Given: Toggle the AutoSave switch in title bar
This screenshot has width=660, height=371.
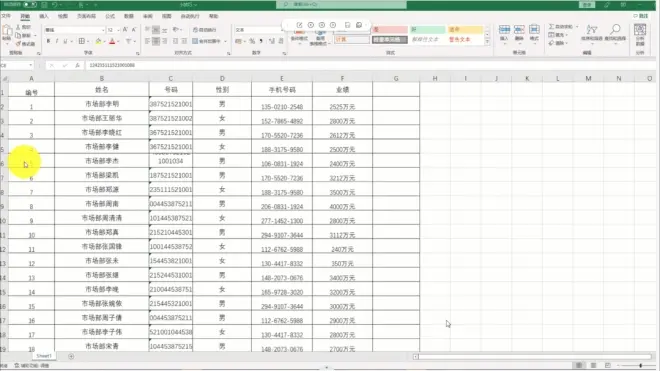Looking at the screenshot, I should point(29,5).
